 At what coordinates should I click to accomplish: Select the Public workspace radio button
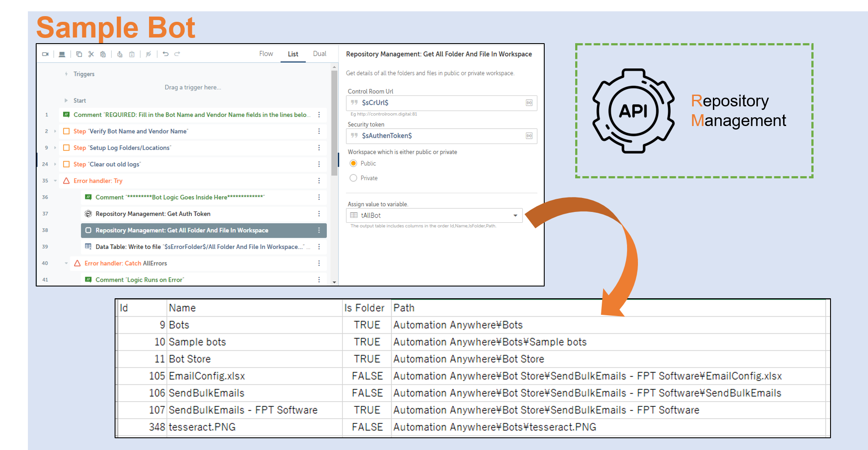[x=353, y=164]
